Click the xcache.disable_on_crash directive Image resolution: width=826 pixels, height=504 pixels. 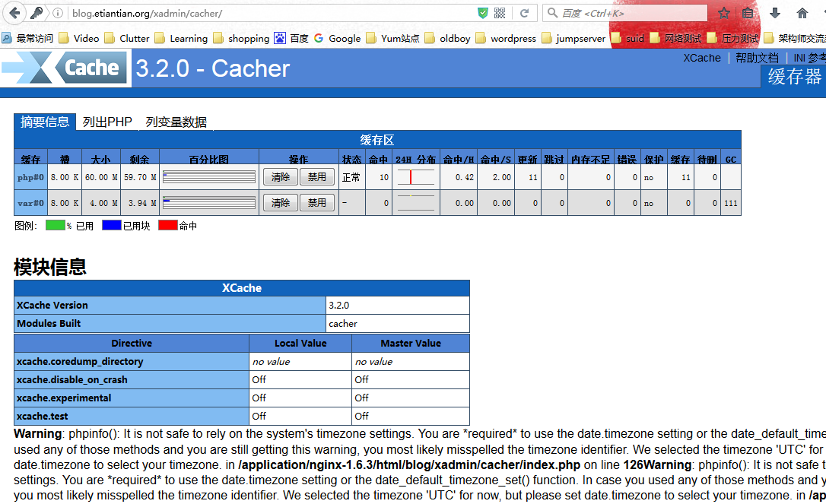click(132, 380)
